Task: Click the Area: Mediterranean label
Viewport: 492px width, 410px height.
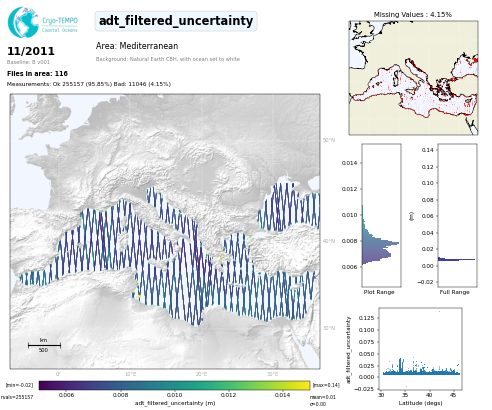Action: (137, 46)
